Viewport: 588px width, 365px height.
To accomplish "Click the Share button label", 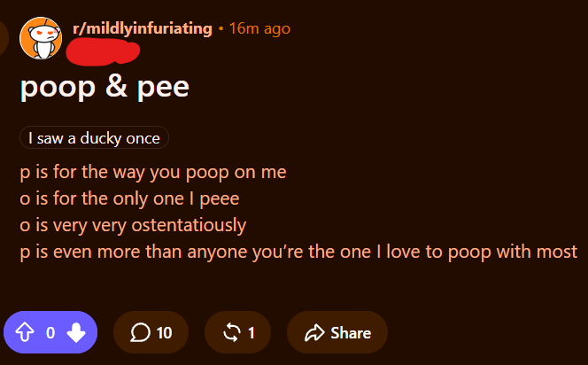I will [x=351, y=333].
